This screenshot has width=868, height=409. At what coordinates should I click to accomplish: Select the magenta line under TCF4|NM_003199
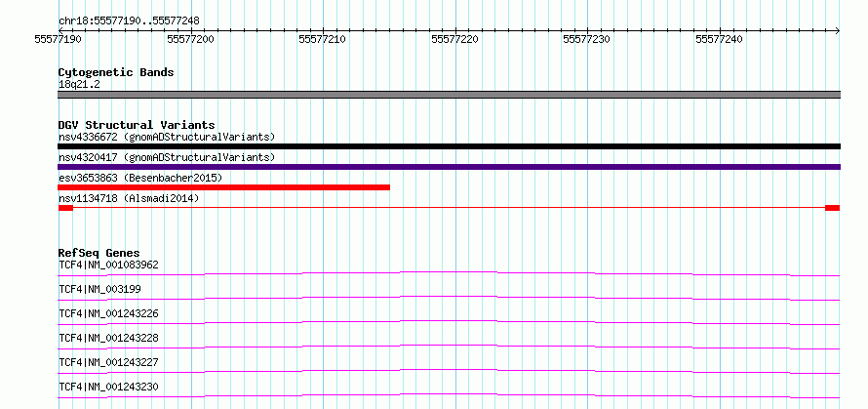coord(449,298)
